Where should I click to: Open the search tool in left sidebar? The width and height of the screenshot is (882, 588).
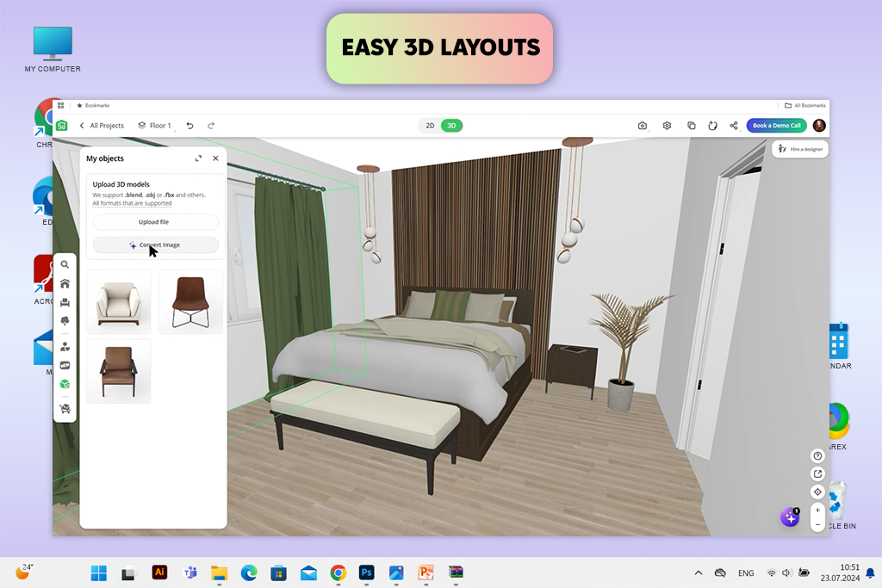(x=65, y=265)
